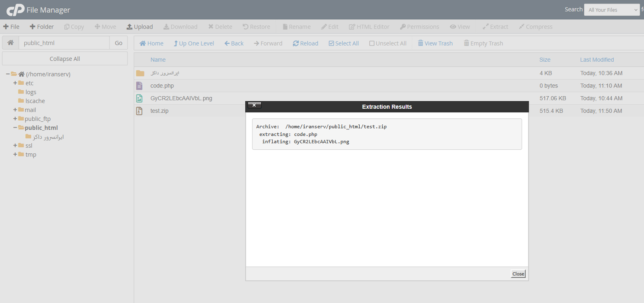Close the Extraction Results dialog with X
644x303 pixels.
[x=254, y=105]
